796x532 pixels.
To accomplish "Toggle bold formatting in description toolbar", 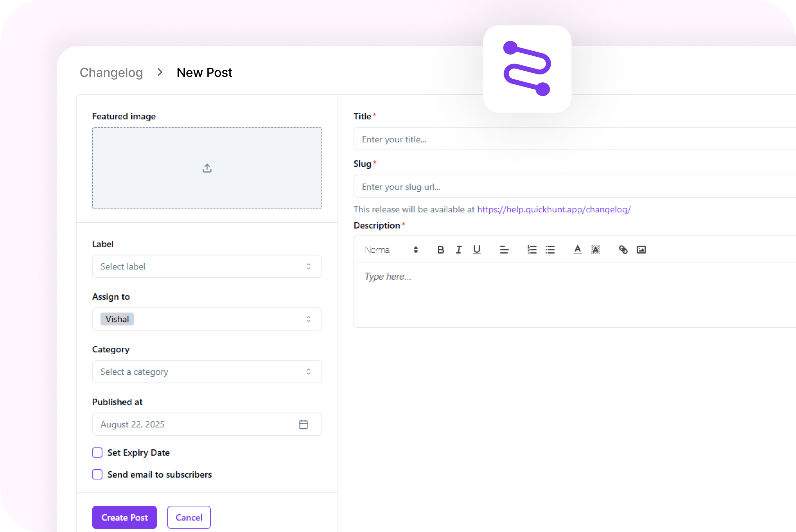I will pos(440,250).
